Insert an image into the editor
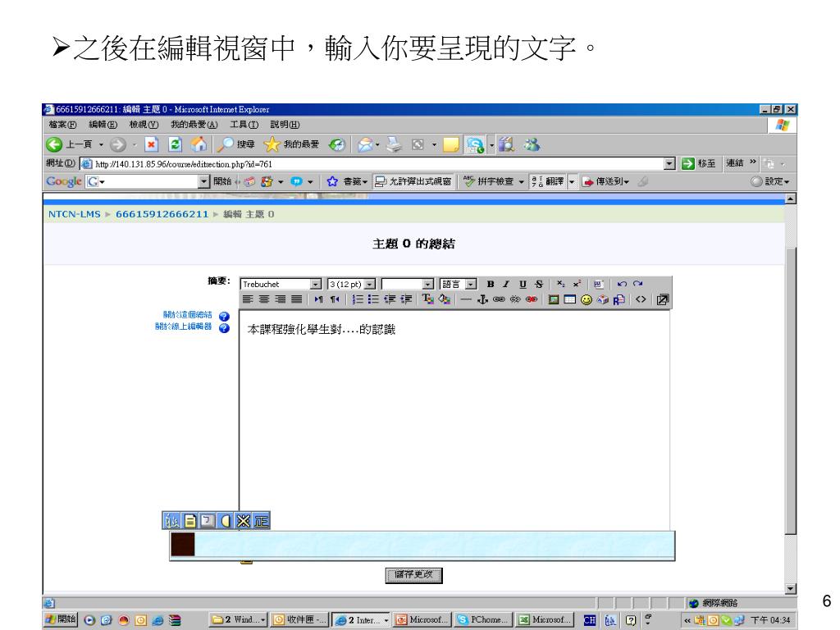 tap(554, 299)
